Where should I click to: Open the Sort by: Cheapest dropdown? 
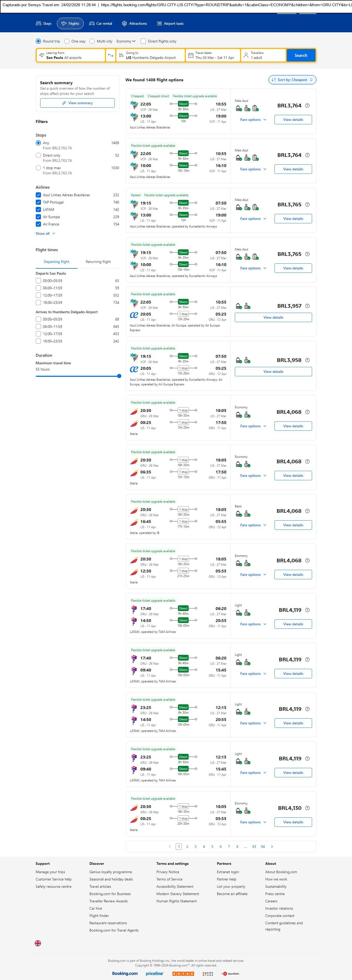[292, 80]
